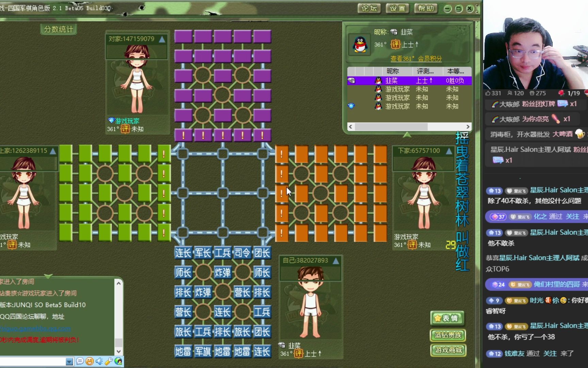Screen dimensions: 588x368
Task: Click the QQ penguin avatar in profile panel
Action: [x=360, y=45]
